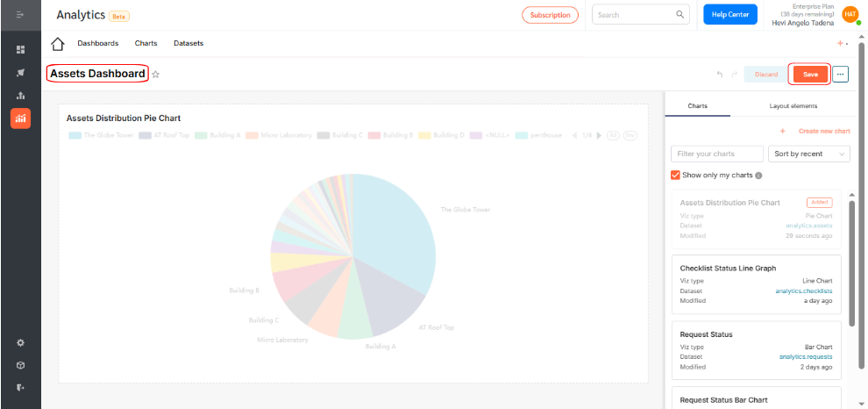Toggle Building A legend item

coord(217,135)
